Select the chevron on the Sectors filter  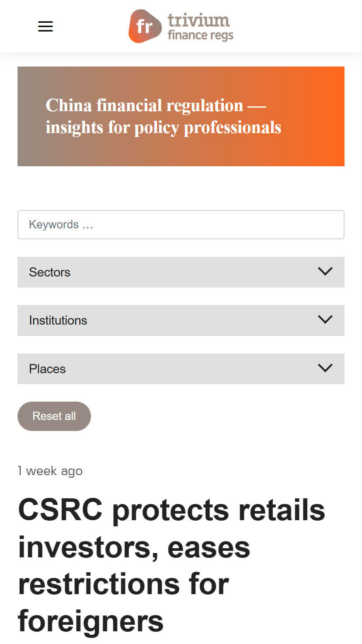pyautogui.click(x=325, y=272)
